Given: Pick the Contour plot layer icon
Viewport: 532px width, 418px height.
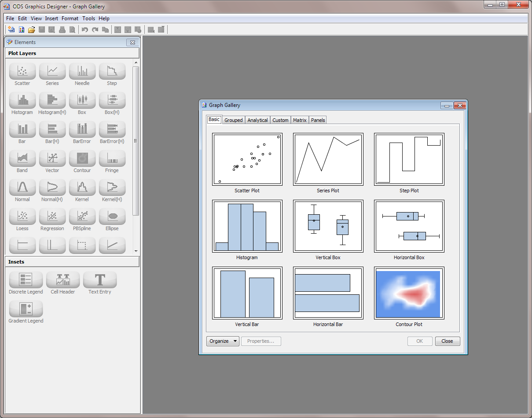Looking at the screenshot, I should point(82,158).
